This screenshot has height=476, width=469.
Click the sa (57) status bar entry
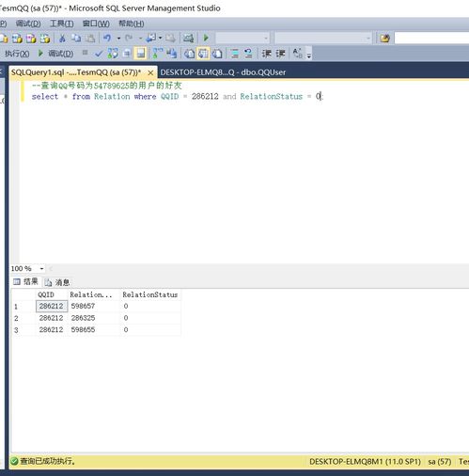pos(440,462)
